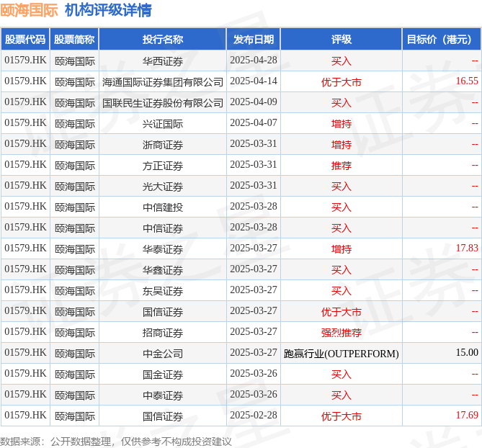Click 国联民生证券股份有限公司 cell
482x448 pixels.
click(x=163, y=103)
